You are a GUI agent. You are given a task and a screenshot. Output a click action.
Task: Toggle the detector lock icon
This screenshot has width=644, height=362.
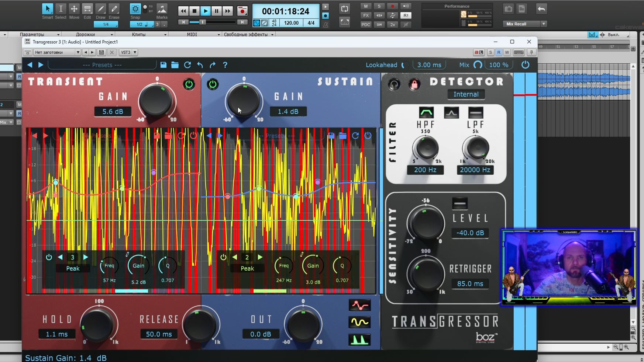414,84
